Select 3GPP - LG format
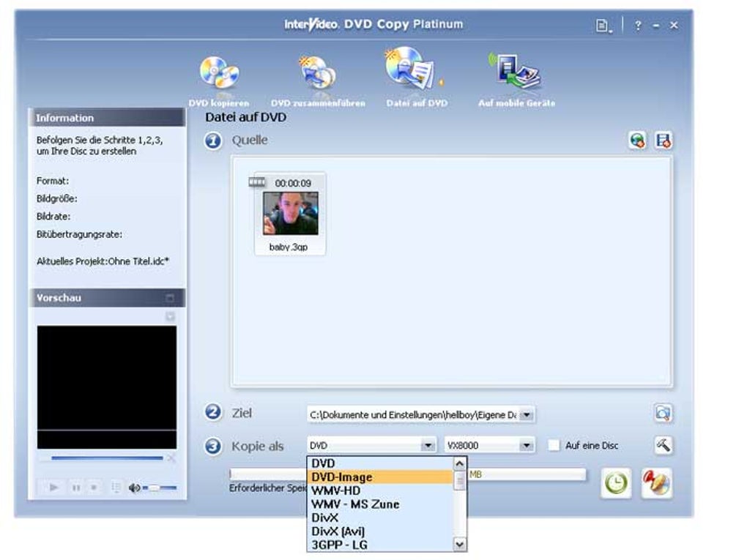This screenshot has height=560, width=747. [380, 545]
